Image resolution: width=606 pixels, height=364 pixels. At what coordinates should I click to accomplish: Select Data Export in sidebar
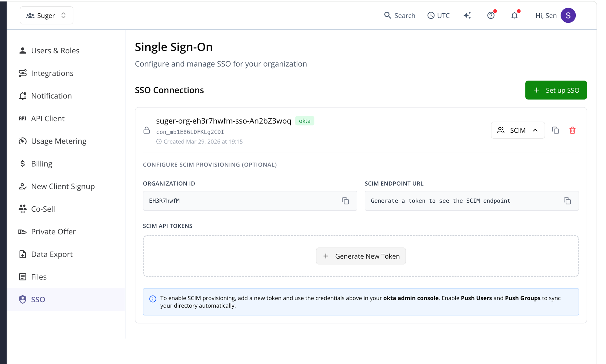(52, 254)
